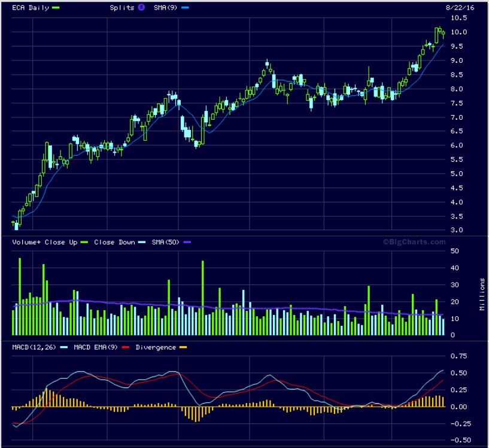489x448 pixels.
Task: Click the purple Splits marker icon
Action: click(x=141, y=7)
